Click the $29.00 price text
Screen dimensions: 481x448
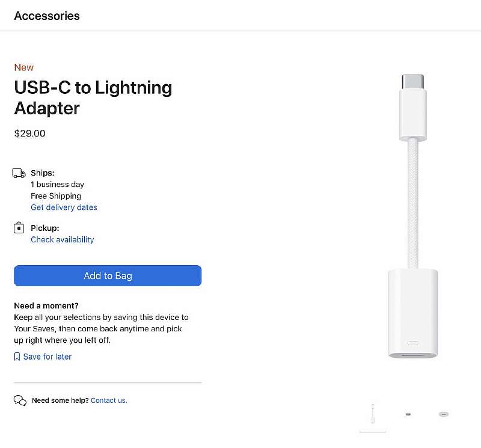[x=30, y=133]
